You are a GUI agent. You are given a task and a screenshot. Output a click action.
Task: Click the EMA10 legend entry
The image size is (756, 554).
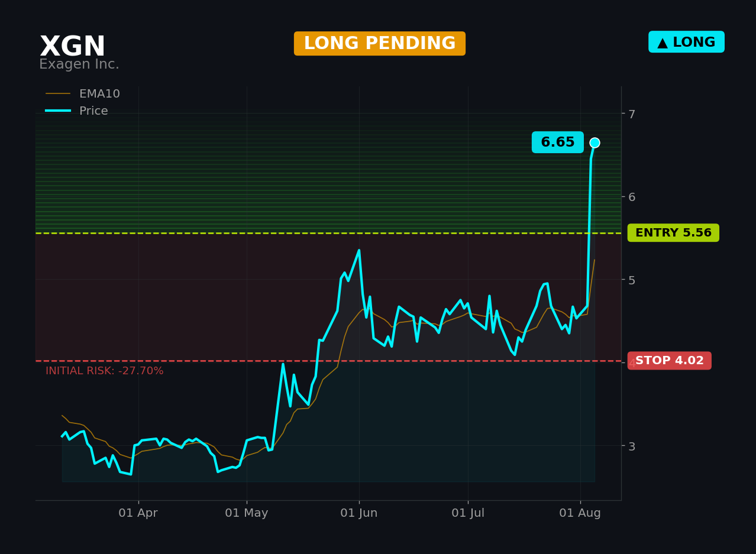point(83,94)
